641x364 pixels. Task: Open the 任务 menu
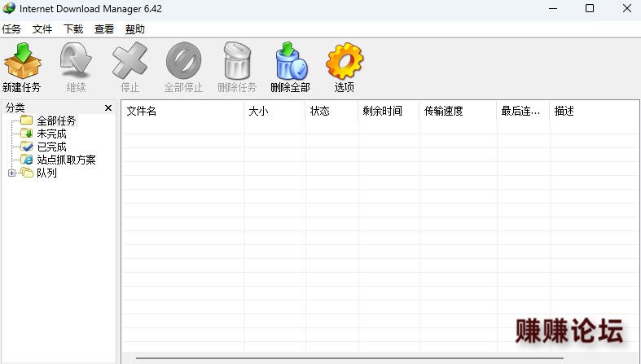(11, 29)
